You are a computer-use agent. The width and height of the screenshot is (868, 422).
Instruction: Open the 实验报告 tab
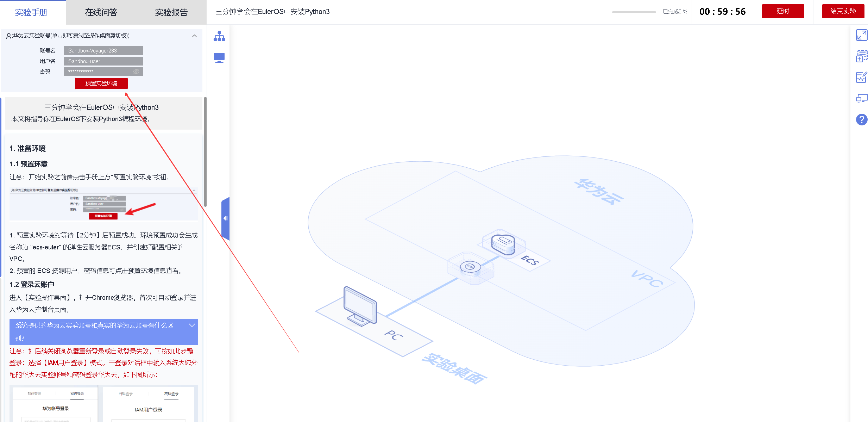click(171, 12)
